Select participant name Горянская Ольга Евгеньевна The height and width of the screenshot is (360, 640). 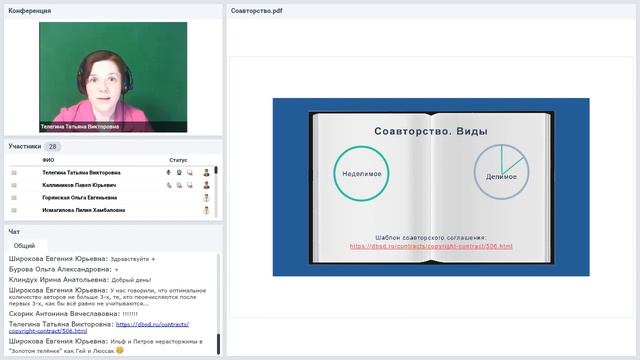(80, 198)
